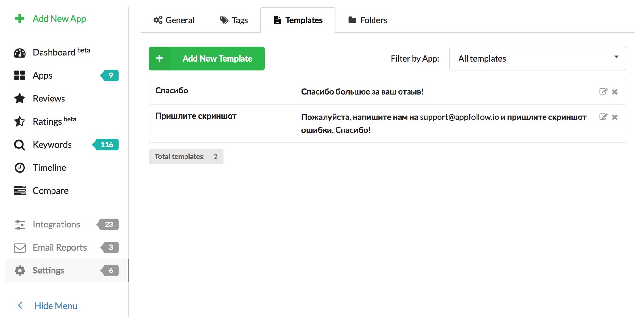
Task: Open the Tags tab
Action: pos(234,20)
